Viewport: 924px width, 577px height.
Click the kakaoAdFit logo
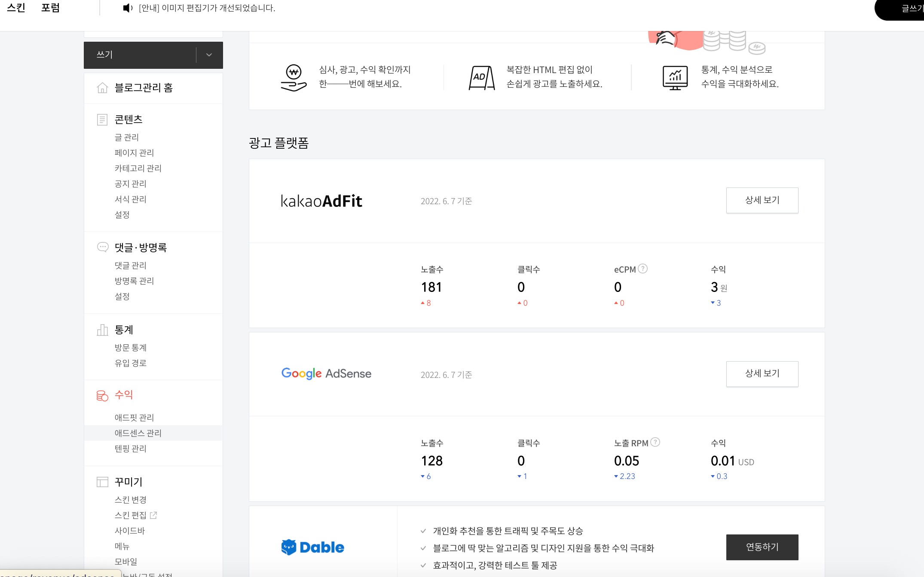click(321, 201)
